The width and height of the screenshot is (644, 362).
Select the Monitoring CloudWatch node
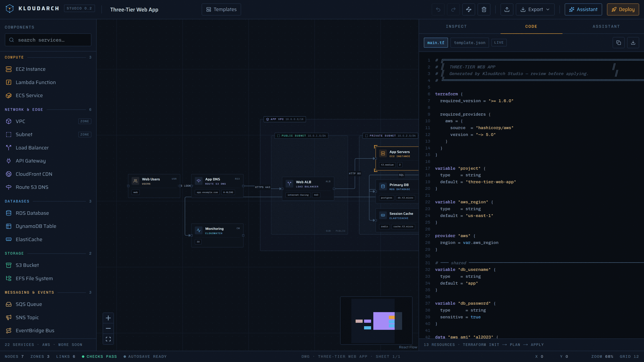(217, 235)
